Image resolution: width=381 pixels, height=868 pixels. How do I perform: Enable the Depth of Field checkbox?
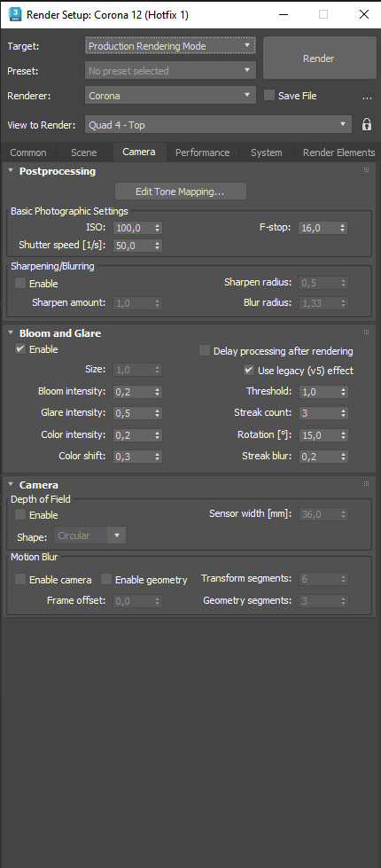pyautogui.click(x=20, y=515)
